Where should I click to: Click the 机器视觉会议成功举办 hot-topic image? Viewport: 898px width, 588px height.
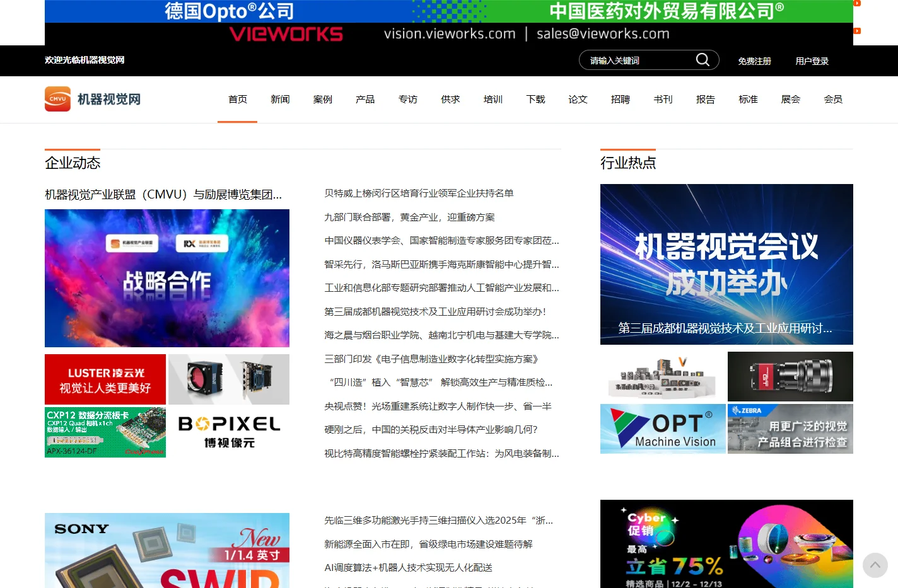point(726,264)
